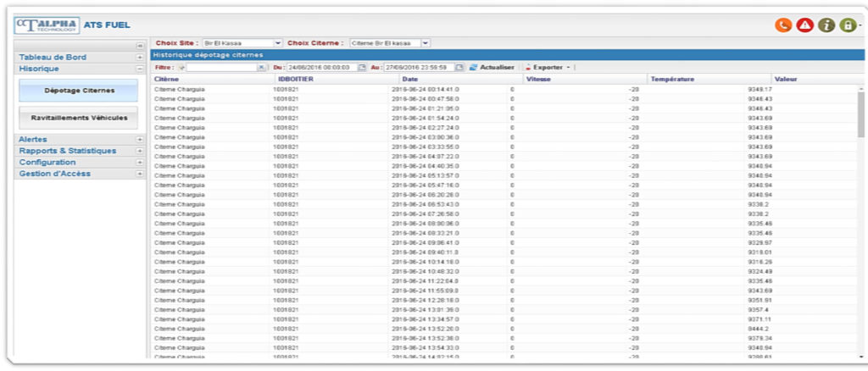Open calendar picker for Du date
The width and height of the screenshot is (868, 371).
coord(363,67)
